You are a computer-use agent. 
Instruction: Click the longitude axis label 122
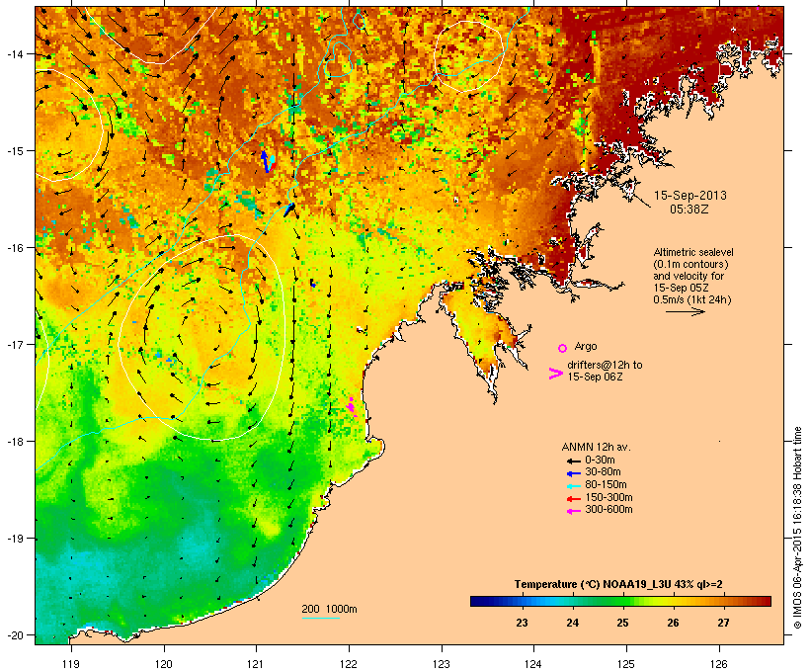(x=349, y=664)
